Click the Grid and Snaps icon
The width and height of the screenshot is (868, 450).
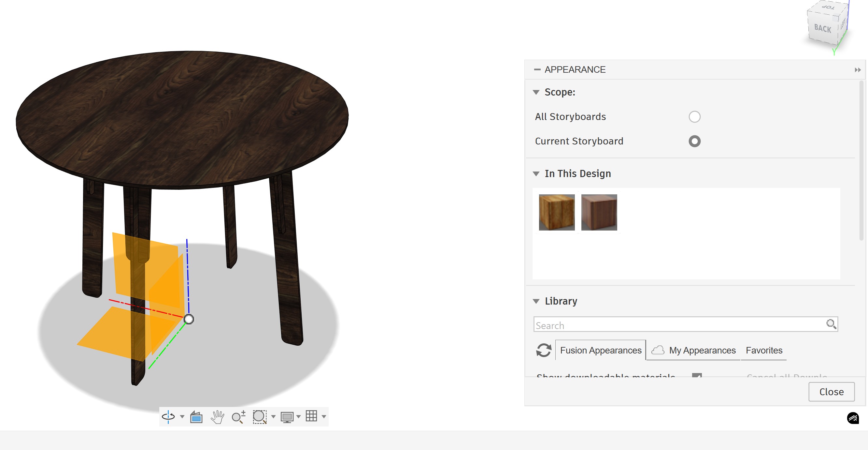click(x=311, y=416)
